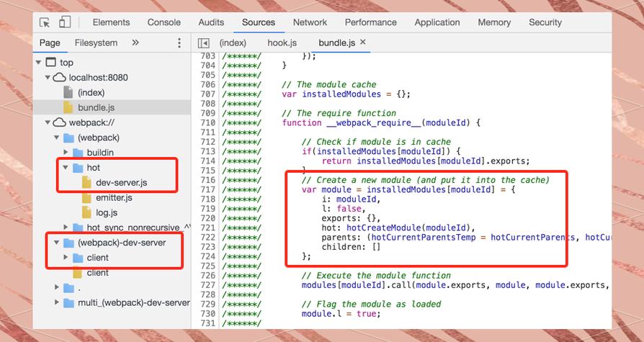Activate the inspect element picker icon
Screen dimensions: 644x342
pyautogui.click(x=45, y=22)
